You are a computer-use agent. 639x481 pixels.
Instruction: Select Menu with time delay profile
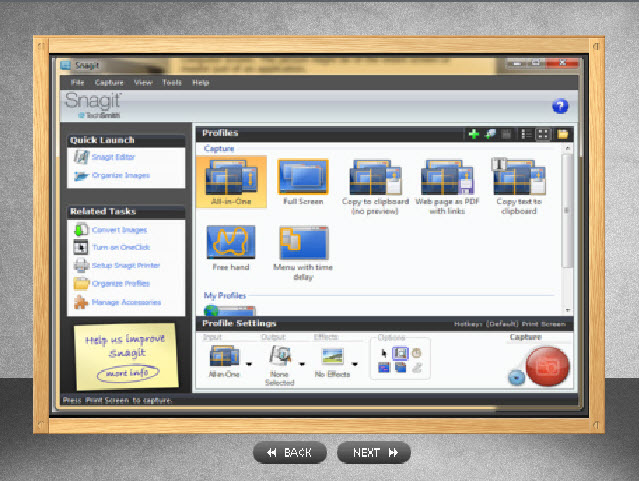point(303,253)
